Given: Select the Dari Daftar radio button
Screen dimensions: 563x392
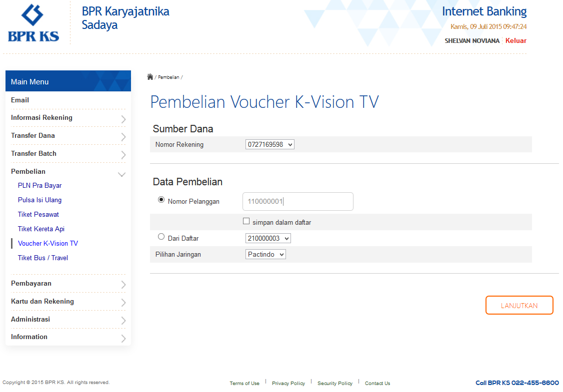Looking at the screenshot, I should pos(161,237).
